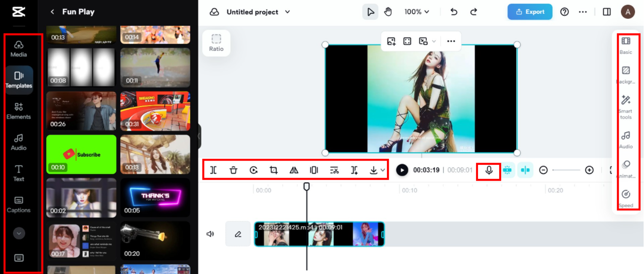
Task: Choose the green Subscribe template
Action: coord(81,155)
